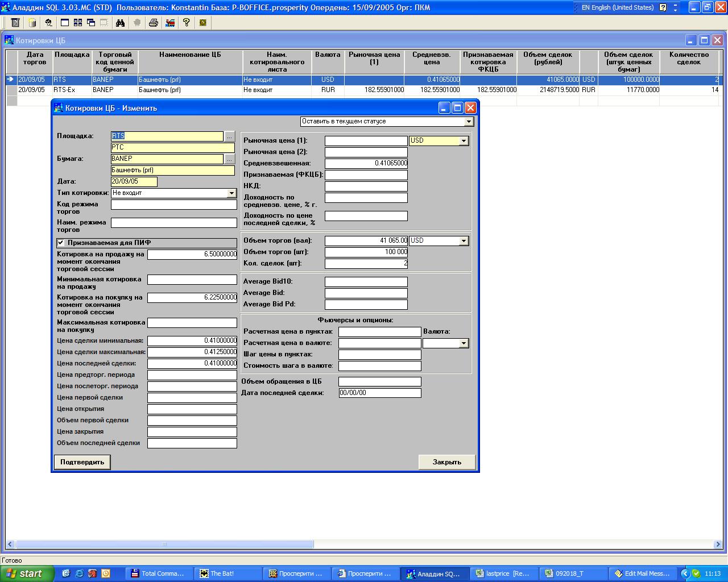The image size is (728, 582).
Task: Click the Кол. сделок (шт) field
Action: point(366,264)
